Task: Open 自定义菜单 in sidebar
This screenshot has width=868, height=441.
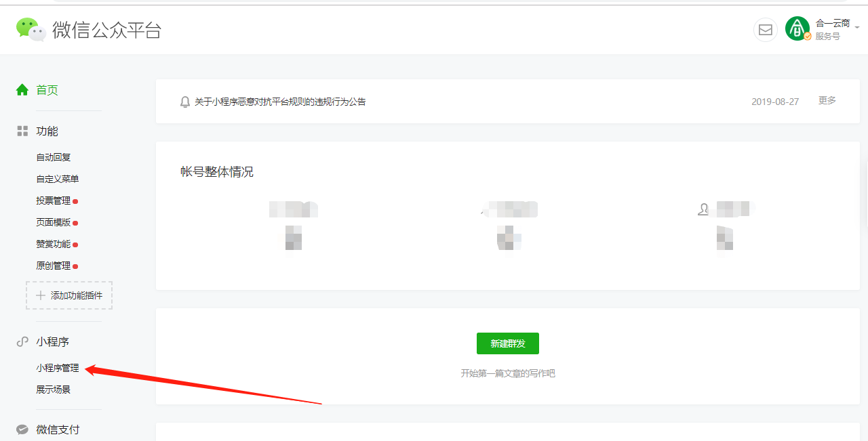Action: click(58, 179)
